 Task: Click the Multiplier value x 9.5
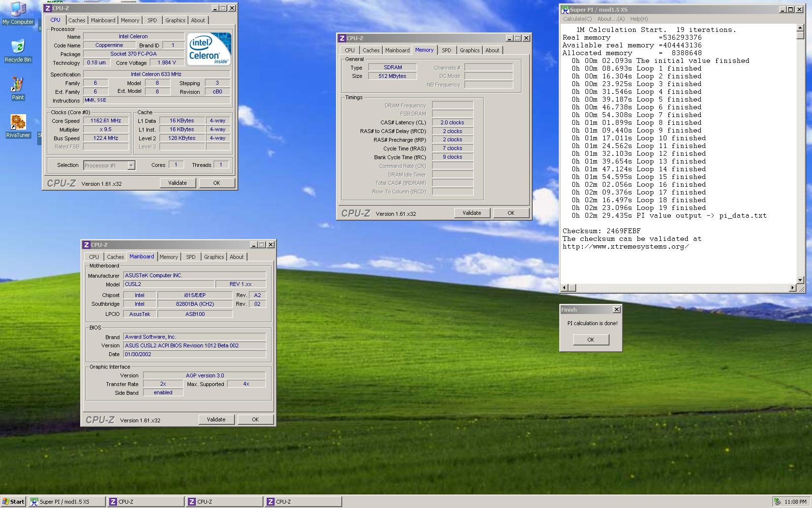tap(106, 130)
